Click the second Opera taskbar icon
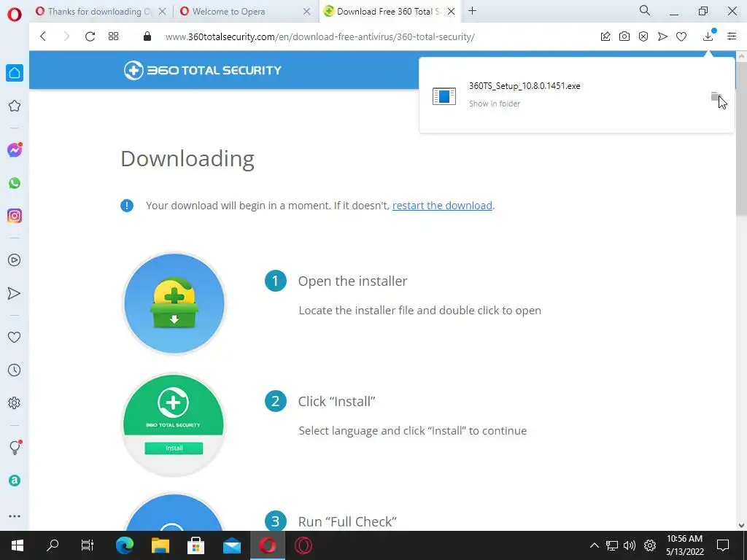 303,545
